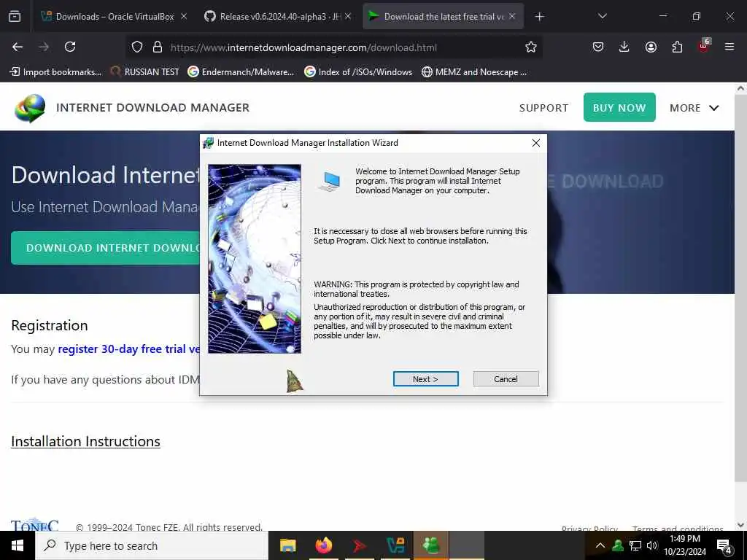The width and height of the screenshot is (747, 560).
Task: Reload the current page
Action: pos(70,47)
